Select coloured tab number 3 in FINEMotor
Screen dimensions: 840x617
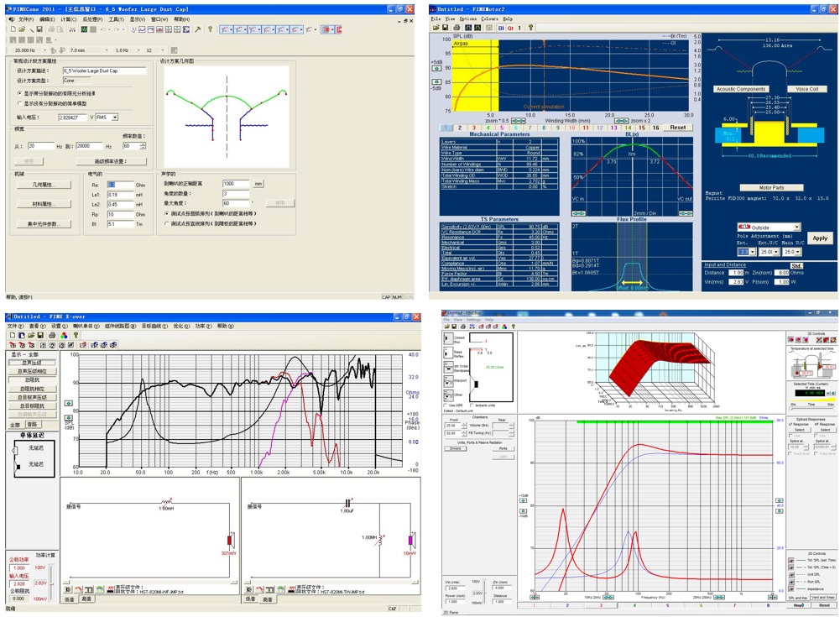[473, 128]
